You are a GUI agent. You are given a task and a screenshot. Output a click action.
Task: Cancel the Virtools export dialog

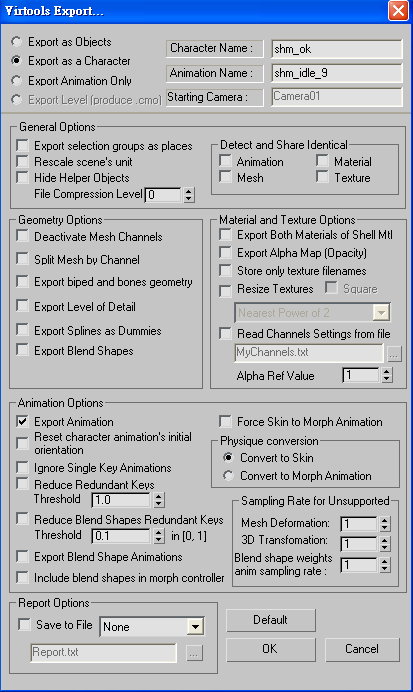tap(362, 649)
